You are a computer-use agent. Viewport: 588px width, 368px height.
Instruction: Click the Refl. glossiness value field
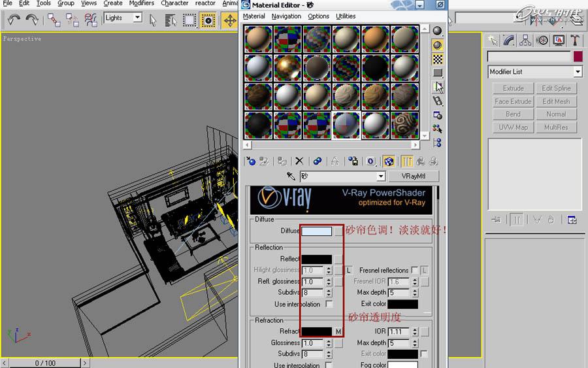[313, 282]
